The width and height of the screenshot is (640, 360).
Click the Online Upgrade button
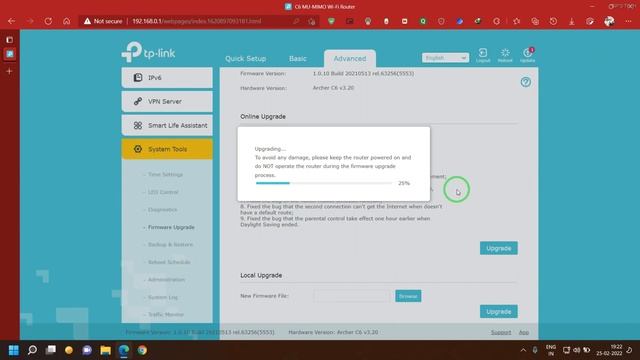click(x=499, y=248)
